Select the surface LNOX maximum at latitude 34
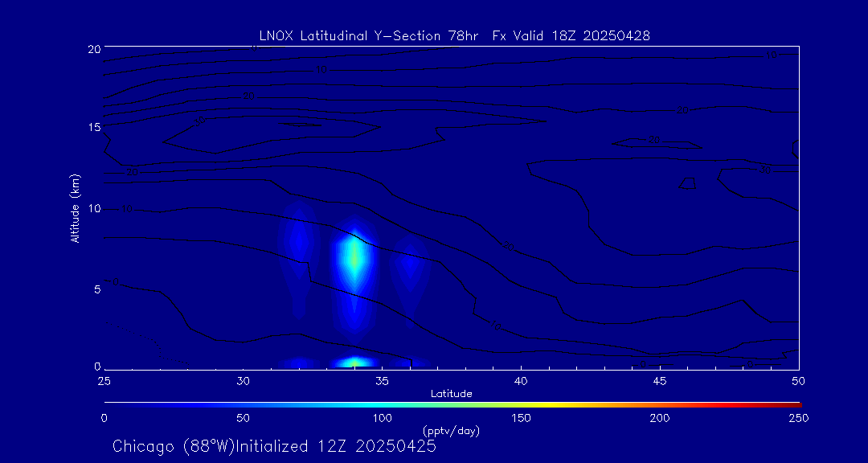 [354, 363]
